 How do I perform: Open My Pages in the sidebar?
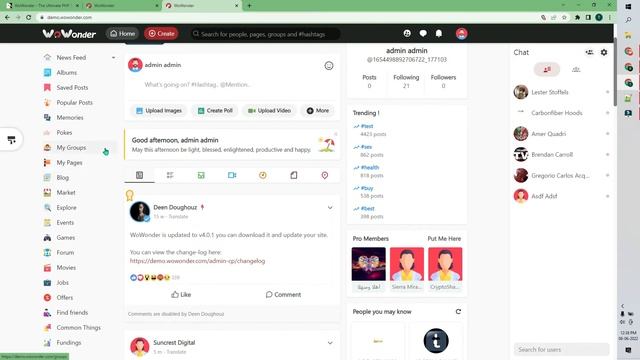click(69, 162)
